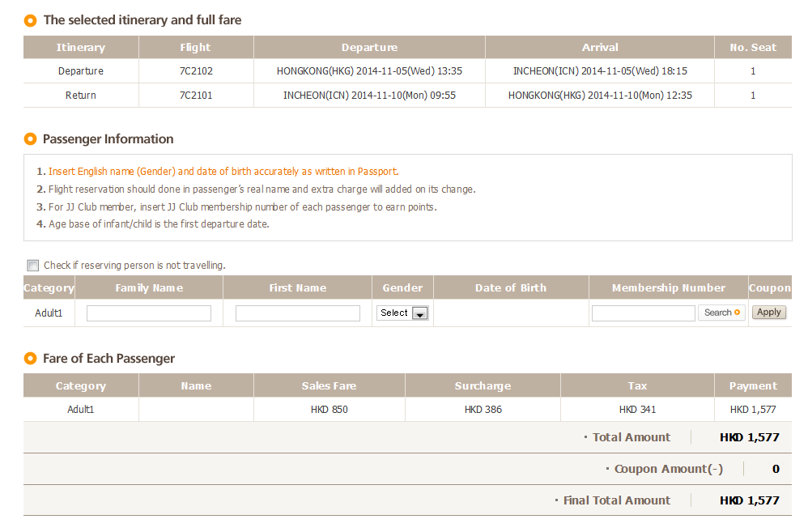This screenshot has width=808, height=532.
Task: Click orange bullet icon next to Passenger Information
Action: tap(30, 139)
